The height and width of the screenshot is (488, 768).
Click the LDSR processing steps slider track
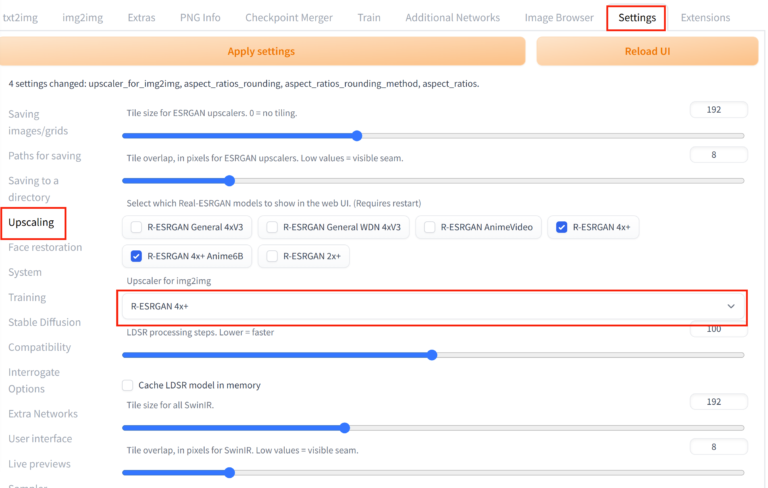pos(433,355)
